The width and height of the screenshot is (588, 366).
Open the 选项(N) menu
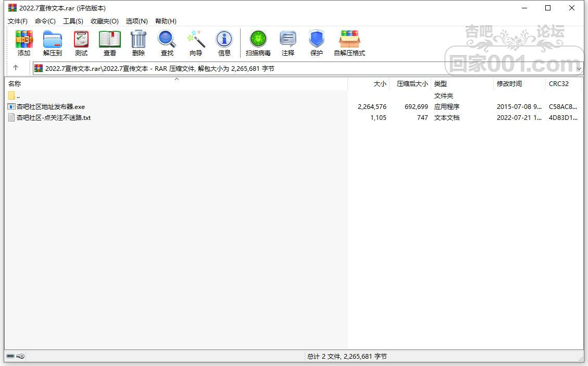click(136, 21)
